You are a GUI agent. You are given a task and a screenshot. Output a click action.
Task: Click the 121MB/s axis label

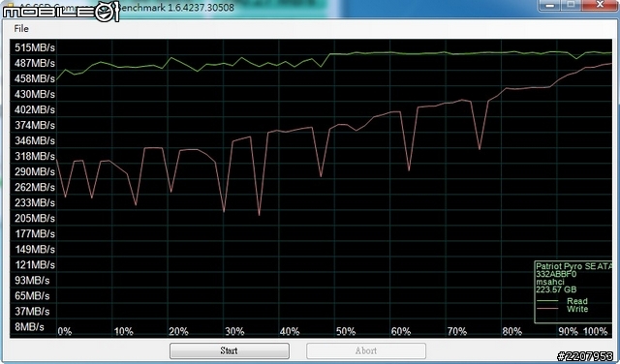[35, 264]
